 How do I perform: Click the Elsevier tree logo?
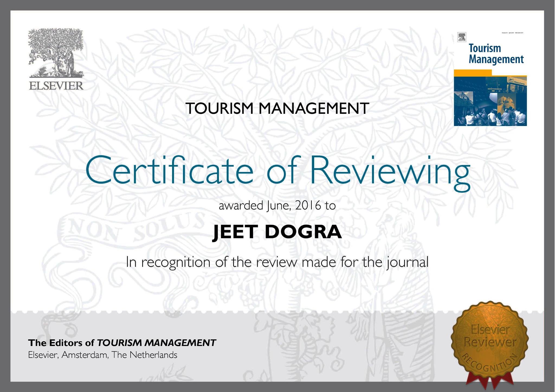point(56,53)
